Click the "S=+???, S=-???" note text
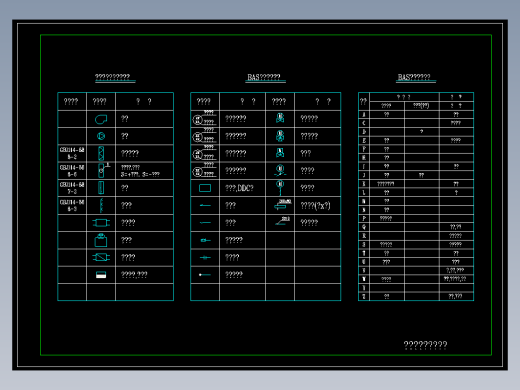This screenshot has width=520, height=390. (x=140, y=174)
